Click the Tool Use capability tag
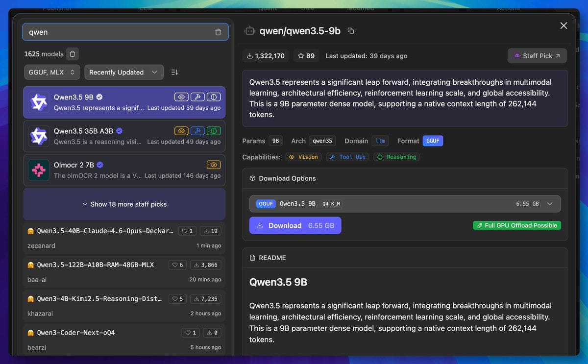Image resolution: width=588 pixels, height=364 pixels. click(347, 157)
